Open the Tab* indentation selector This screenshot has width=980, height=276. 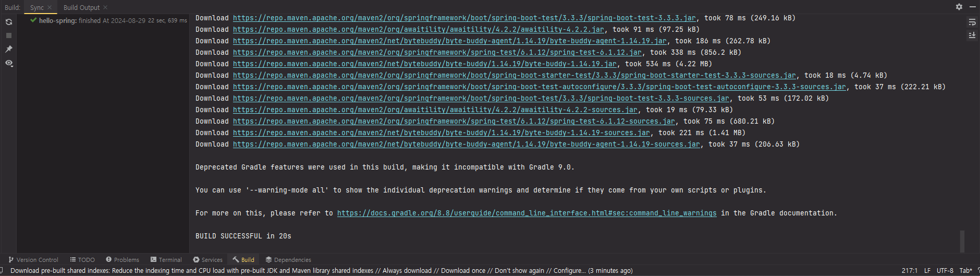pos(966,270)
